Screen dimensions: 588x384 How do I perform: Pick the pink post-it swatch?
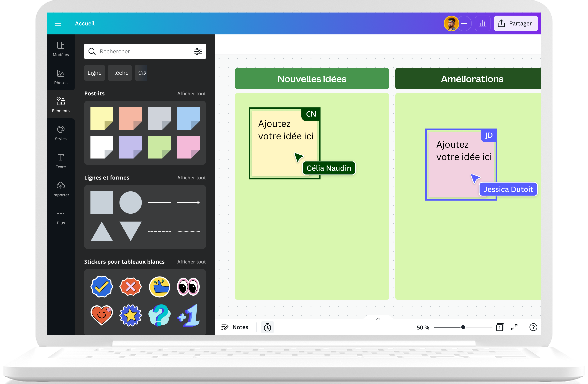pyautogui.click(x=188, y=147)
